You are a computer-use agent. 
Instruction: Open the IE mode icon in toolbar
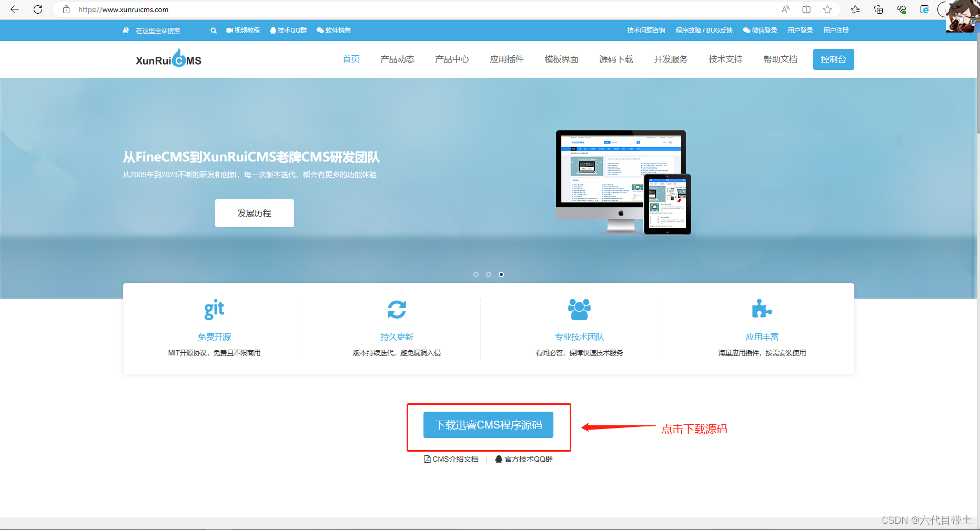click(x=924, y=9)
